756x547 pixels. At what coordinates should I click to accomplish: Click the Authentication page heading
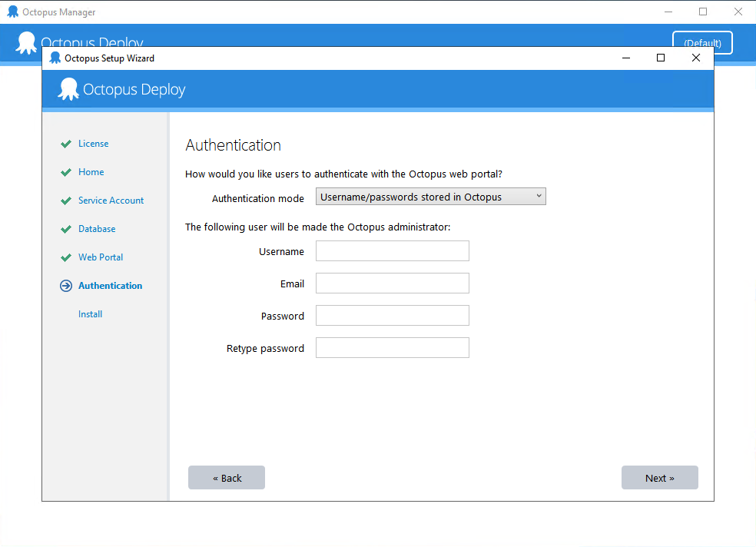pos(234,145)
